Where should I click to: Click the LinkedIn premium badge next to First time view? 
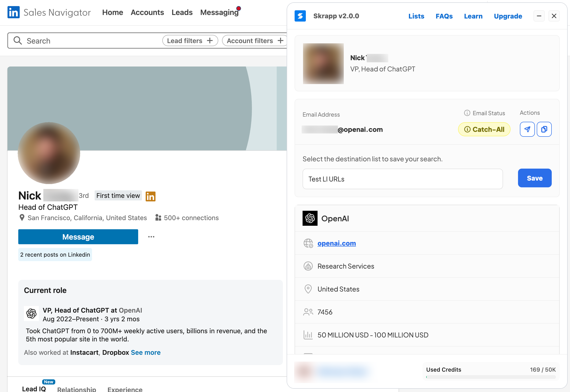pyautogui.click(x=150, y=196)
